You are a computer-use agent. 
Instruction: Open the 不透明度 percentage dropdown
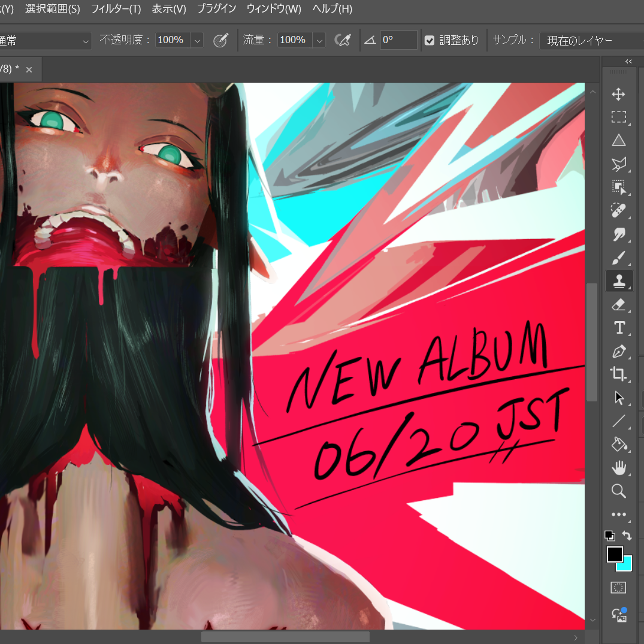coord(197,40)
